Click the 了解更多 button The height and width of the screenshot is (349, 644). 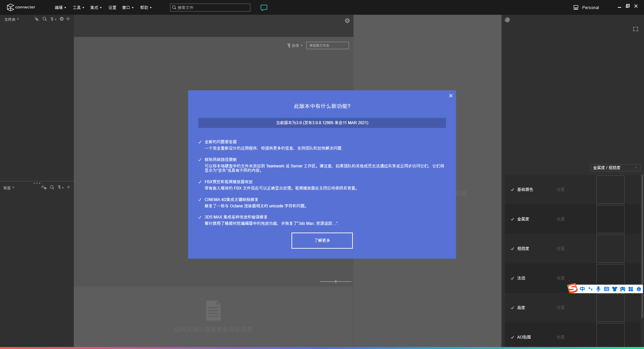click(322, 241)
